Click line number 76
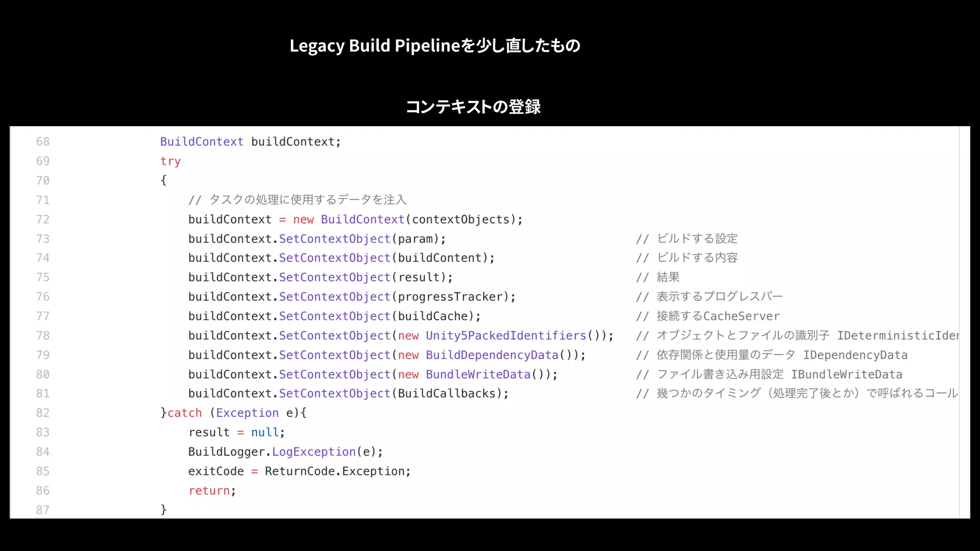Viewport: 980px width, 551px height. coord(43,297)
